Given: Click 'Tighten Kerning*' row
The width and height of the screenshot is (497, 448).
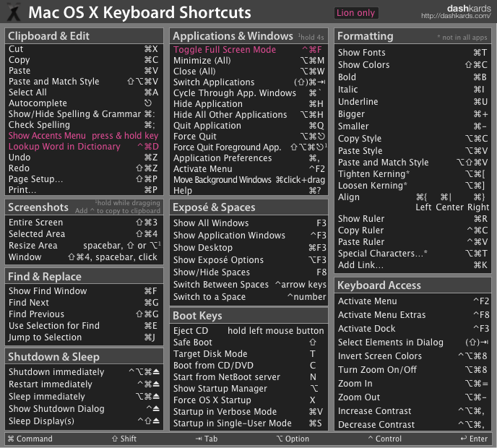Looking at the screenshot, I should click(413, 174).
